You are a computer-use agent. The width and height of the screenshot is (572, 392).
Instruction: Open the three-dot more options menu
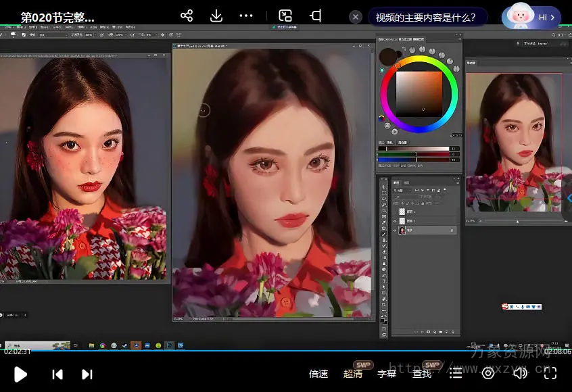click(246, 16)
